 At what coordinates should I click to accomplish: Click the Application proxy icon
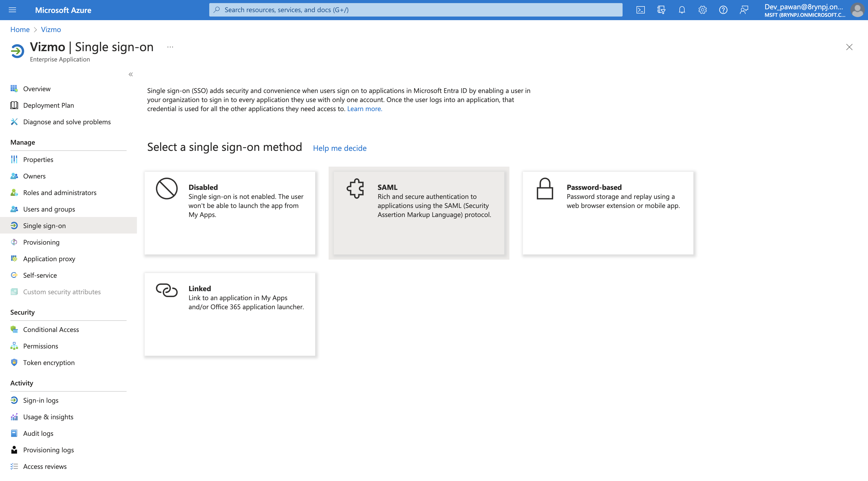click(14, 259)
